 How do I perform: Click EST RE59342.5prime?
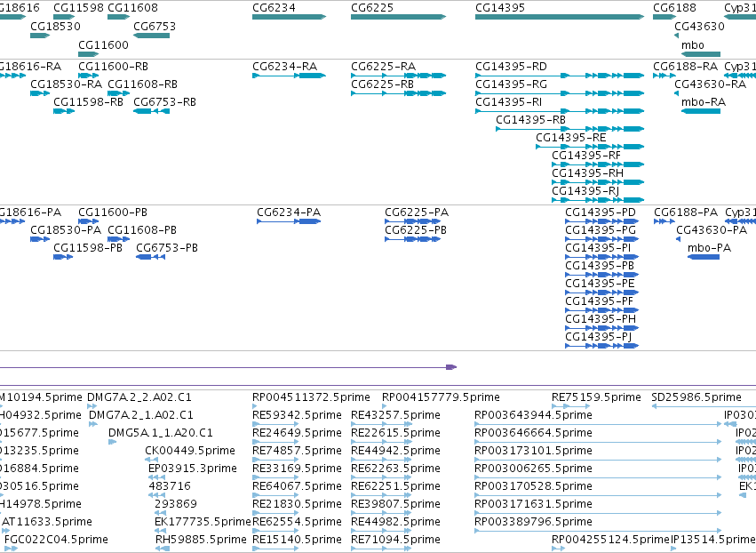point(297,415)
